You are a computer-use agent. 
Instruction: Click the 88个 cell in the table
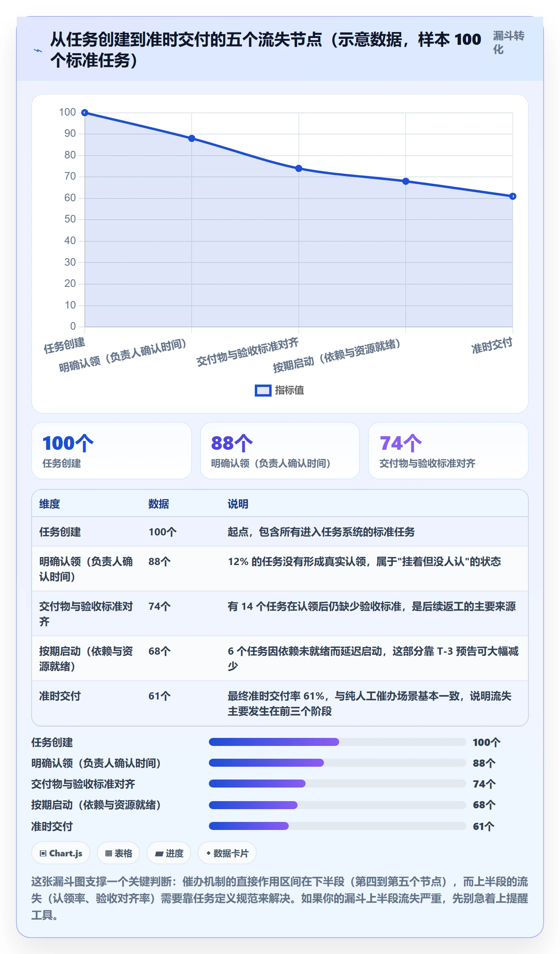[x=160, y=561]
